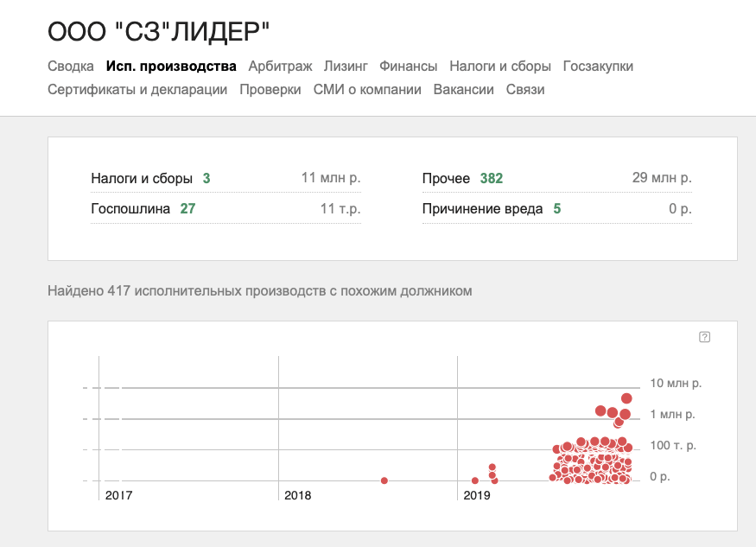
Task: Filter by Причинение вреда category
Action: [x=557, y=209]
